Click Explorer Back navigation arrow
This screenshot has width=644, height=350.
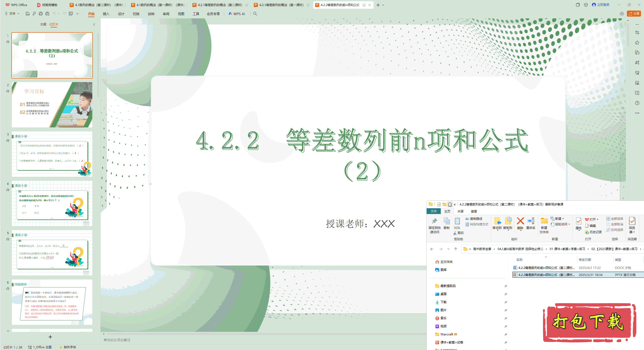[x=432, y=249]
